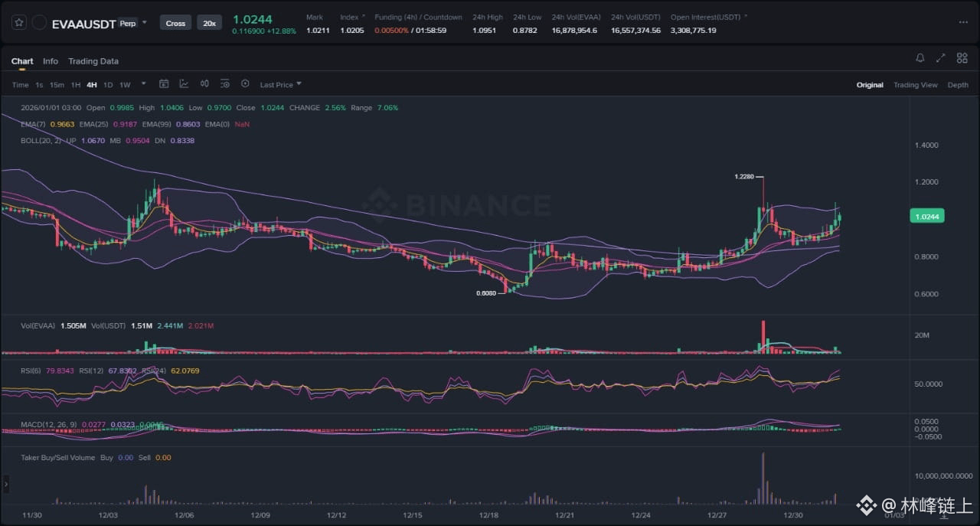980x526 pixels.
Task: Switch to the Info tab
Action: (x=51, y=61)
